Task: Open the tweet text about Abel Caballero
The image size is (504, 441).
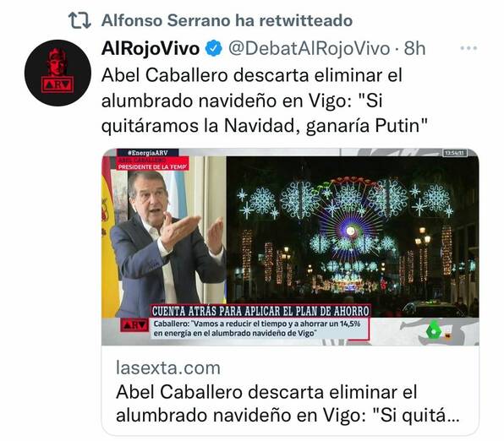Action: pos(265,101)
